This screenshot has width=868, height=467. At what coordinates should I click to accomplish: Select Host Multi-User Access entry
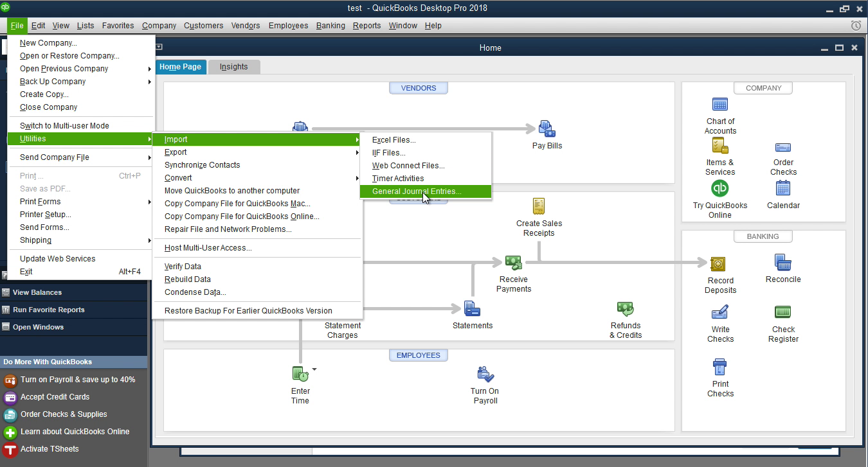point(257,248)
